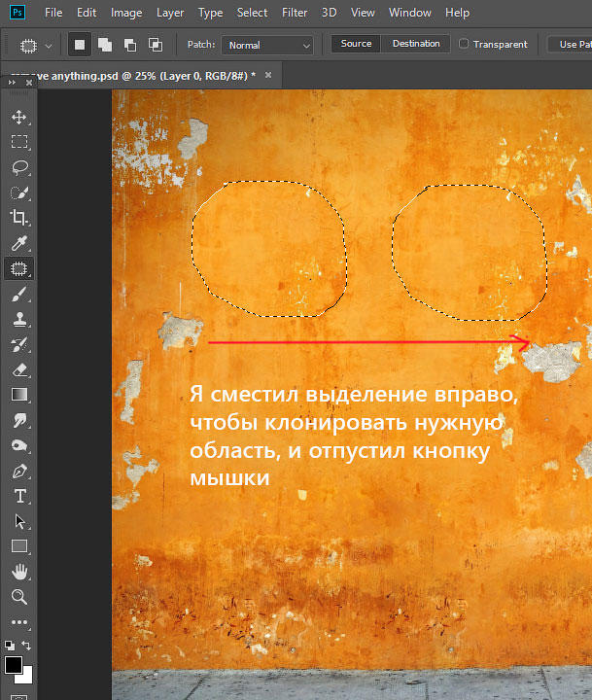Viewport: 592px width, 700px height.
Task: Select the Eraser tool
Action: (x=18, y=370)
